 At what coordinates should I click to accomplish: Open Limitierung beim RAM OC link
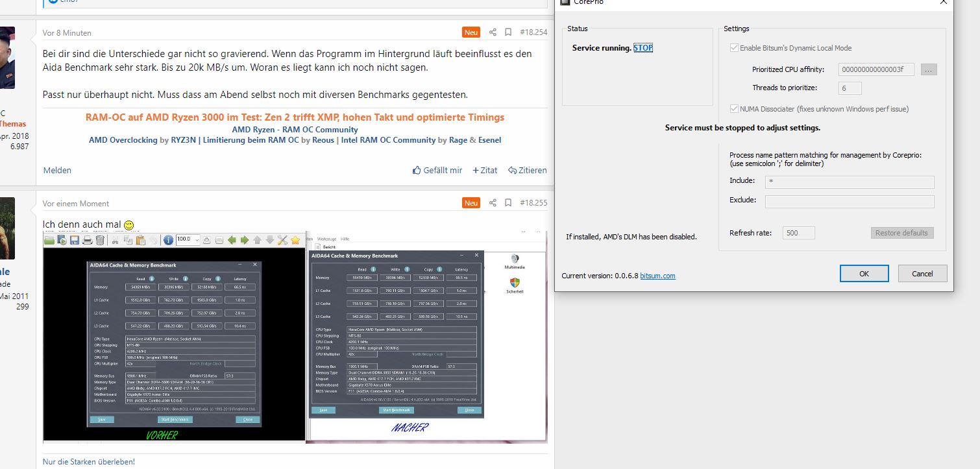251,140
